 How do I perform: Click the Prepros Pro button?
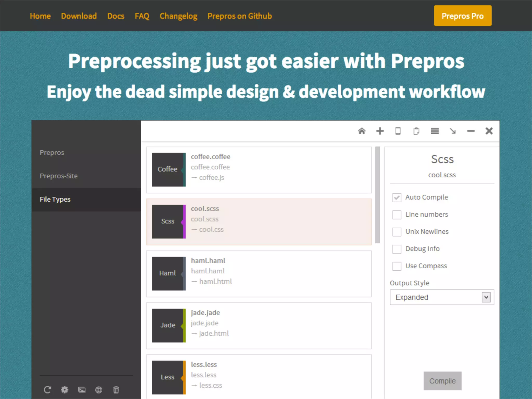[462, 16]
